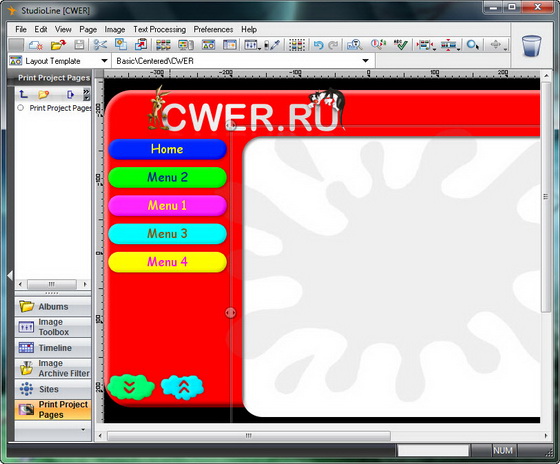Expand the sidebar bottom options arrow
Image resolution: width=560 pixels, height=464 pixels.
(83, 430)
